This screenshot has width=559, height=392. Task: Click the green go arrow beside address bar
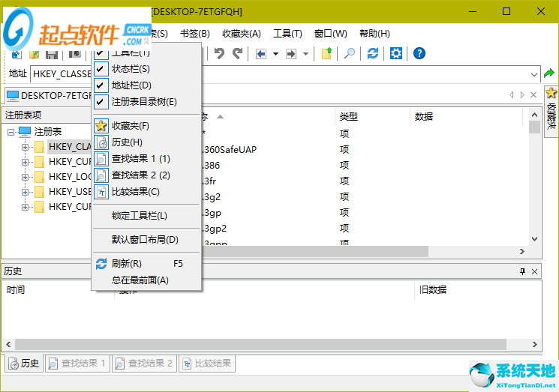coord(549,74)
